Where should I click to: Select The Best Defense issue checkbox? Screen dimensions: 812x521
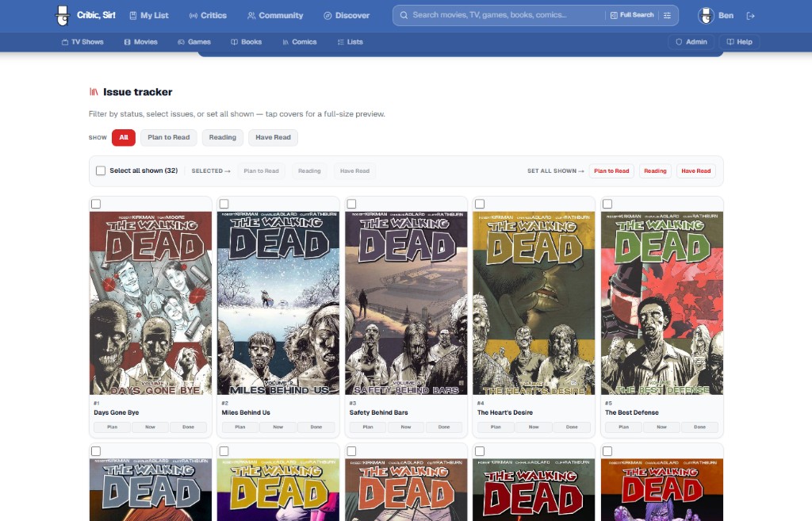tap(607, 204)
